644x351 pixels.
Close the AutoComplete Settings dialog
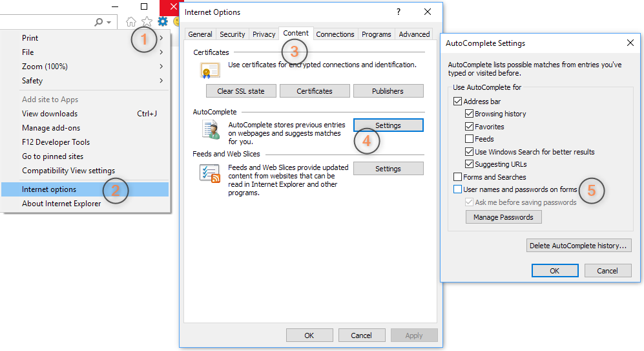click(630, 43)
